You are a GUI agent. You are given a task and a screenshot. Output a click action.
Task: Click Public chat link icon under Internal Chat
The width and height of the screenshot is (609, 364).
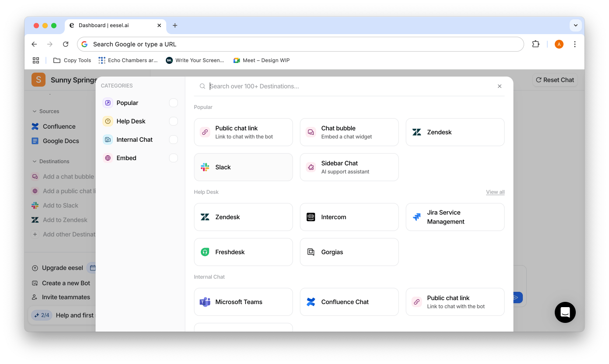pyautogui.click(x=417, y=302)
